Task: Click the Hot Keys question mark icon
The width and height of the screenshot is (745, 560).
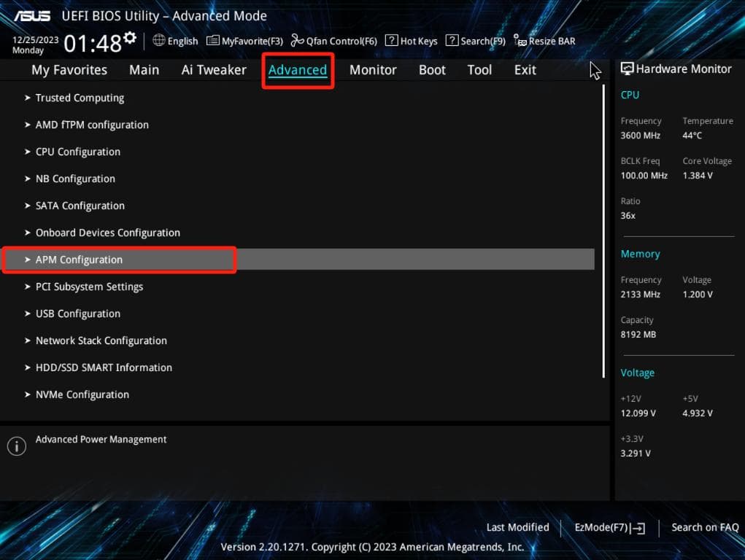Action: coord(391,40)
